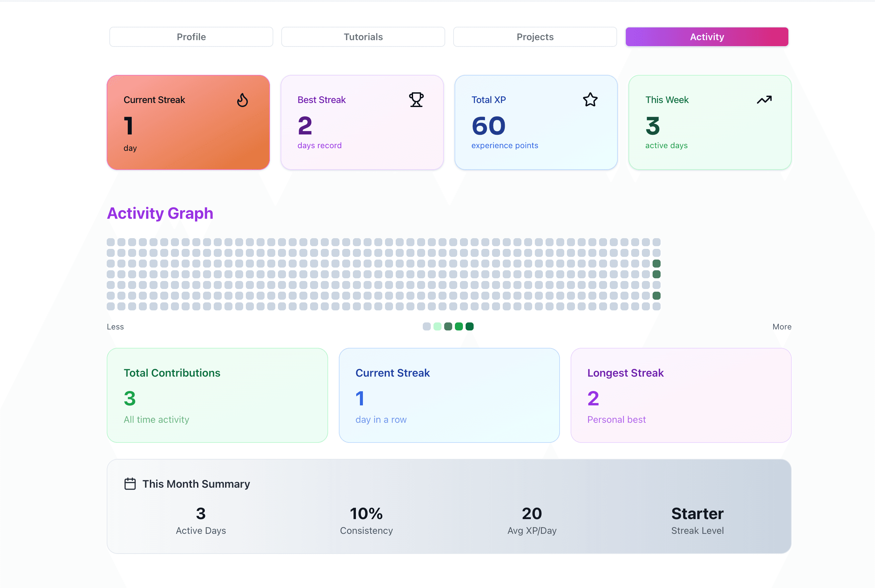Click the star icon on Total XP card
This screenshot has height=588, width=875.
(x=590, y=100)
